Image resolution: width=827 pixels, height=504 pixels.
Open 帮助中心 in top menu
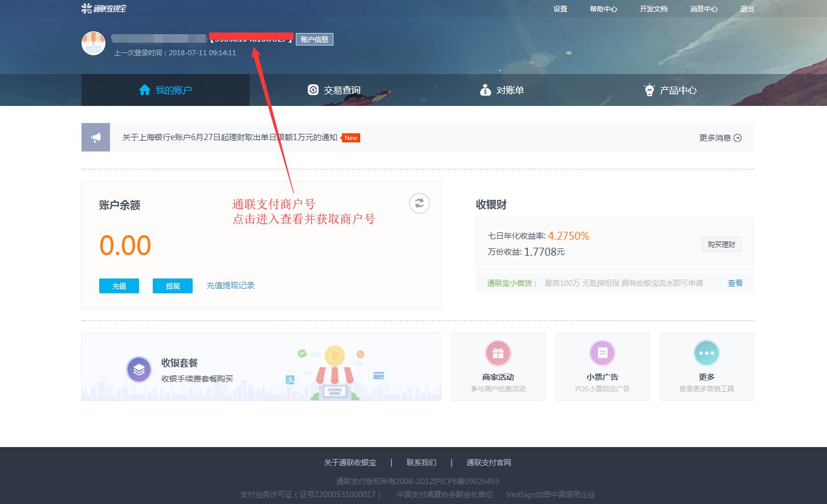tap(604, 9)
